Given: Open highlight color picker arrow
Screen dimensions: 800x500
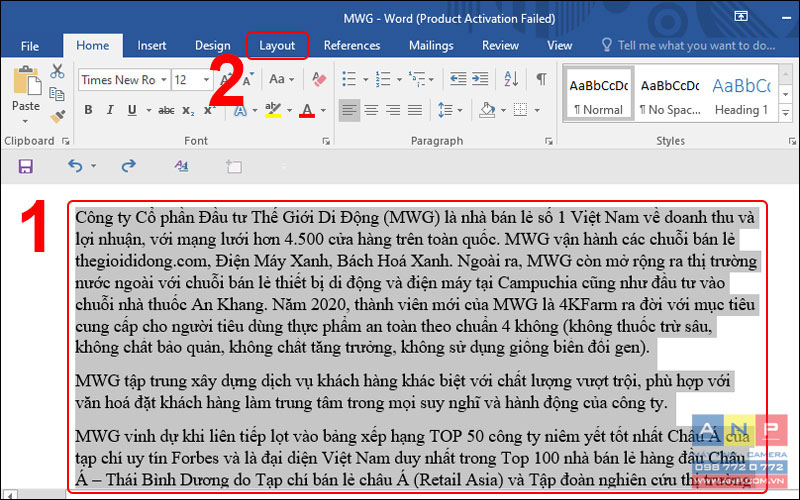Looking at the screenshot, I should click(x=289, y=110).
